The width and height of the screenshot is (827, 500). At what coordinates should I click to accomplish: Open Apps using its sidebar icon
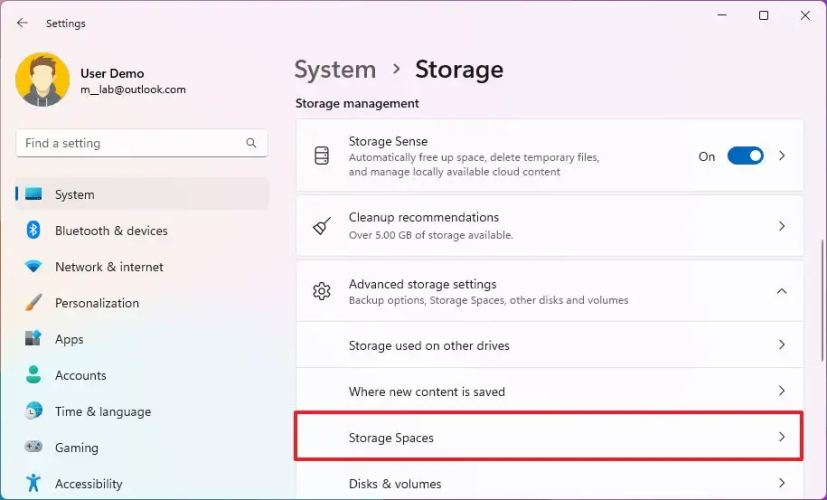tap(34, 339)
